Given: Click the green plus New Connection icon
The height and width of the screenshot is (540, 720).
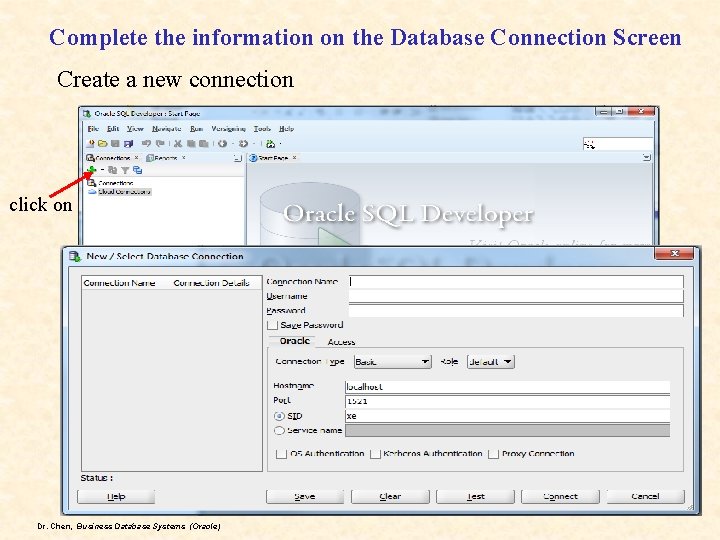Looking at the screenshot, I should [x=91, y=170].
